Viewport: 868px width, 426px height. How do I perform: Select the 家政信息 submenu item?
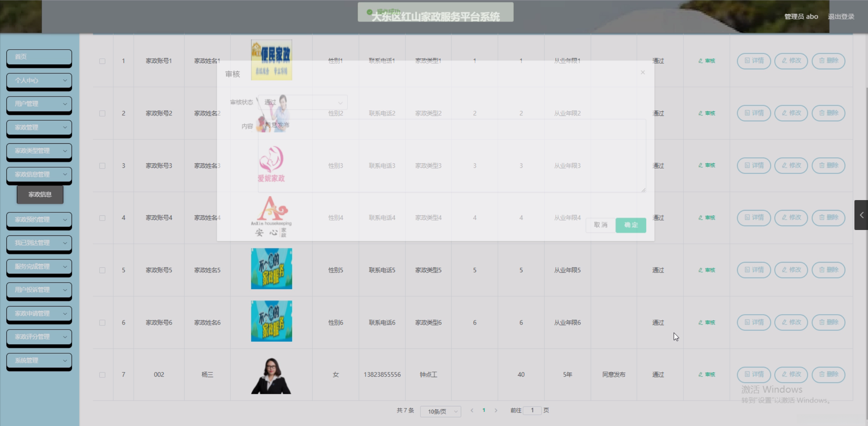[40, 194]
